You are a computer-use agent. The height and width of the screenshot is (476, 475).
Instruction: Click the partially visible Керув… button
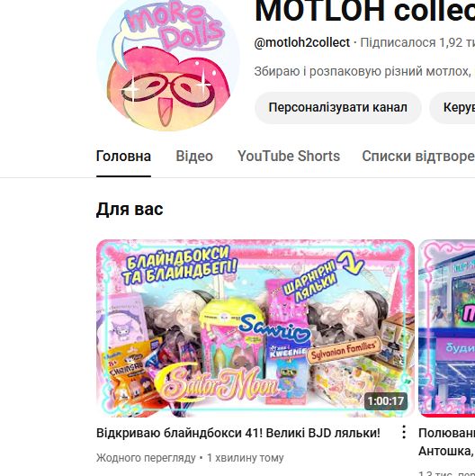(453, 108)
